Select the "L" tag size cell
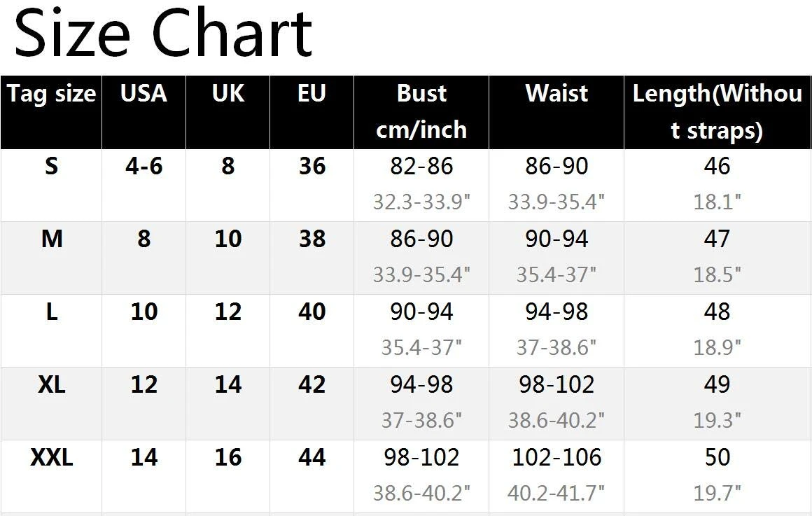The width and height of the screenshot is (812, 516). click(51, 312)
